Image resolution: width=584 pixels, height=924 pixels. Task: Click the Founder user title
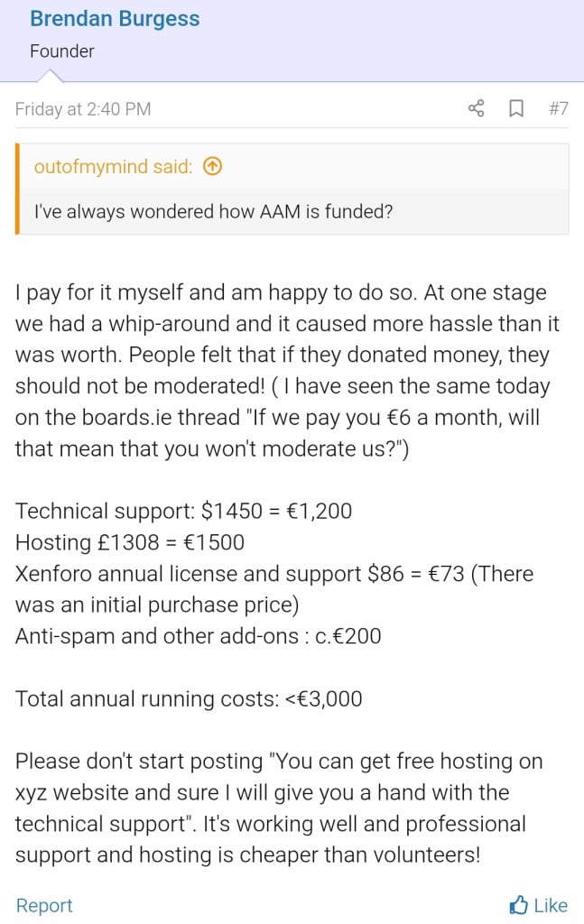click(x=62, y=51)
